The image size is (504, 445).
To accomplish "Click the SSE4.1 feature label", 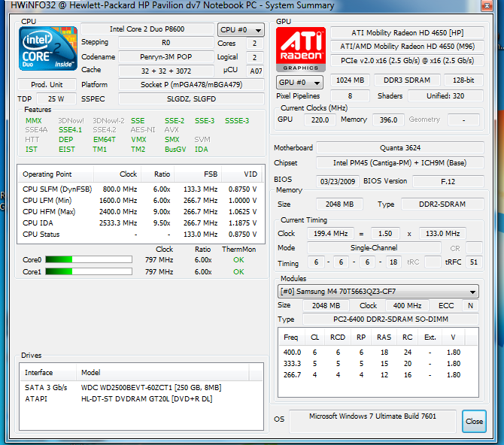I will point(70,130).
